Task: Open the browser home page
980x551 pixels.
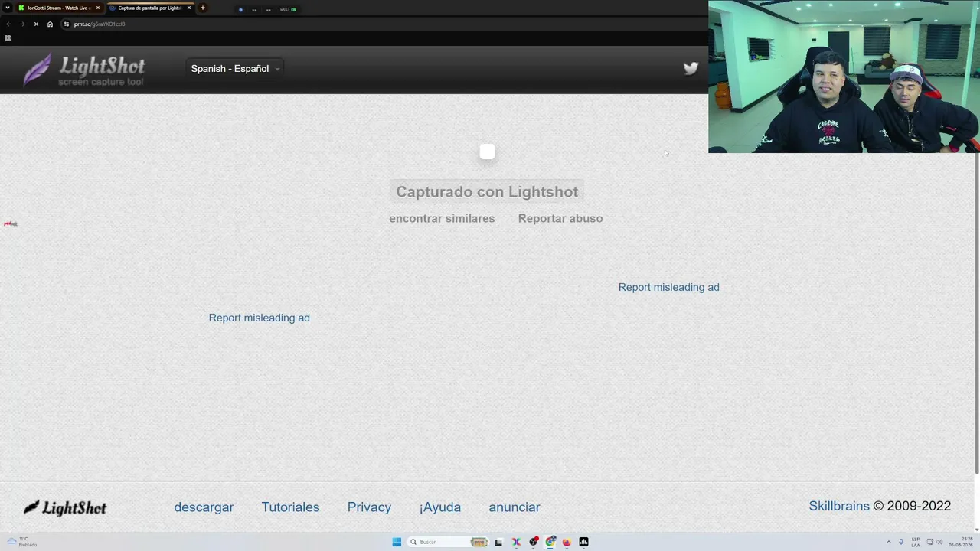Action: point(50,24)
